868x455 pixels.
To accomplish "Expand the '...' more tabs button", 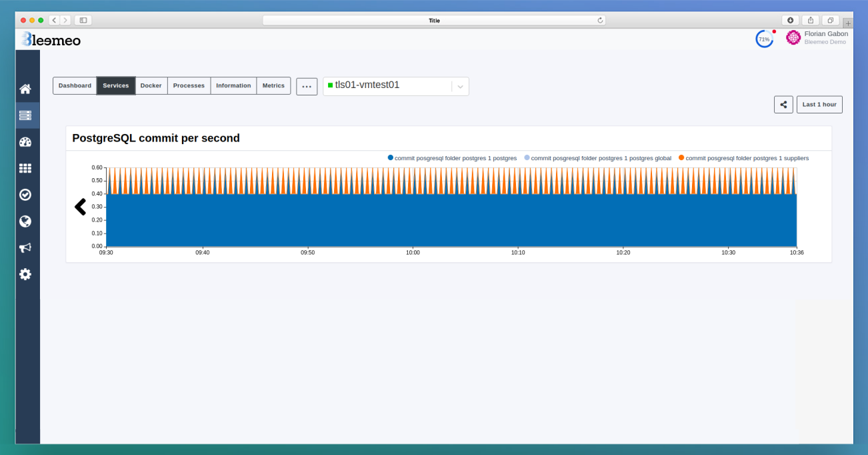I will [307, 86].
